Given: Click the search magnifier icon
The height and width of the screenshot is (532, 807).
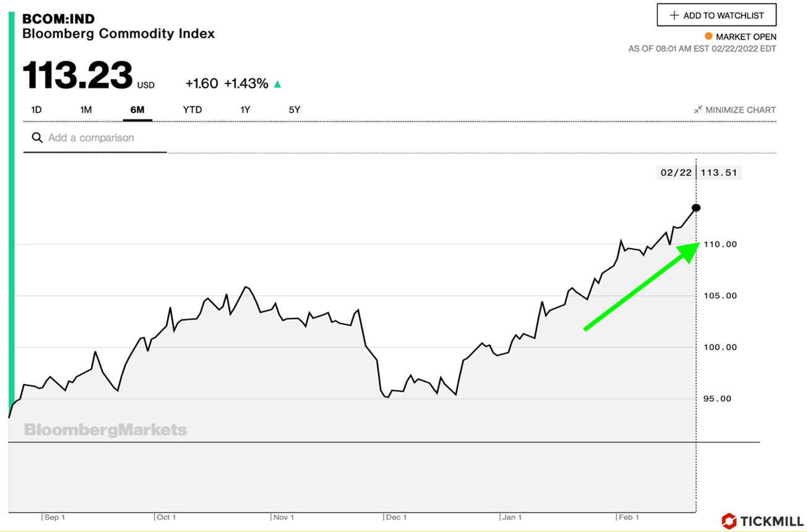Looking at the screenshot, I should tap(37, 138).
